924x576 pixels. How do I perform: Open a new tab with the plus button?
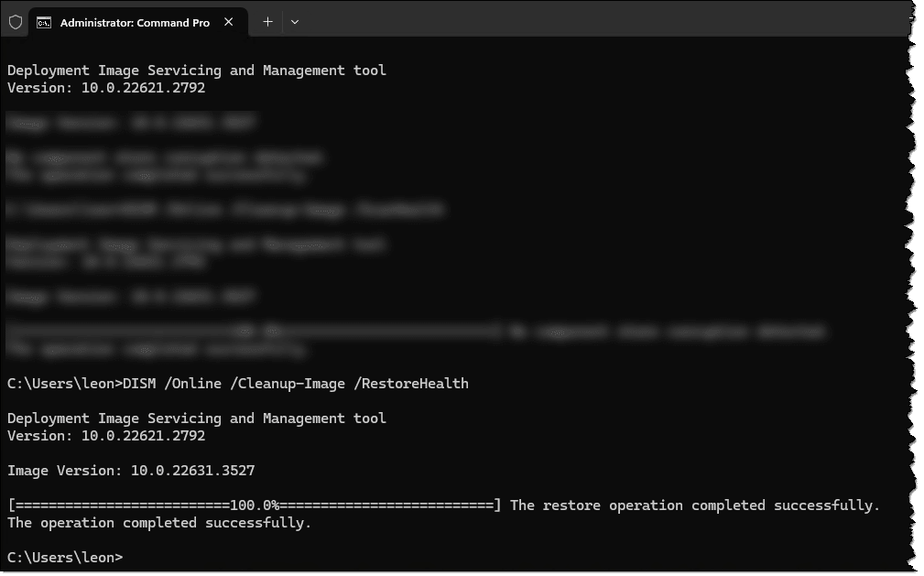tap(267, 22)
